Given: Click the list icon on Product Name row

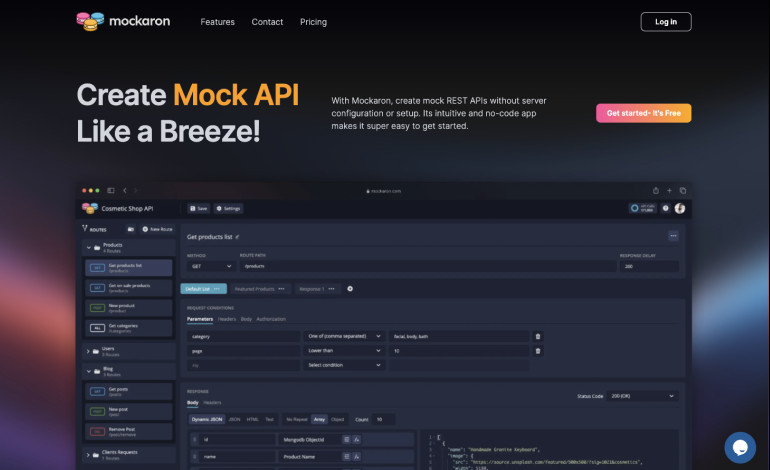Looking at the screenshot, I should [346, 457].
